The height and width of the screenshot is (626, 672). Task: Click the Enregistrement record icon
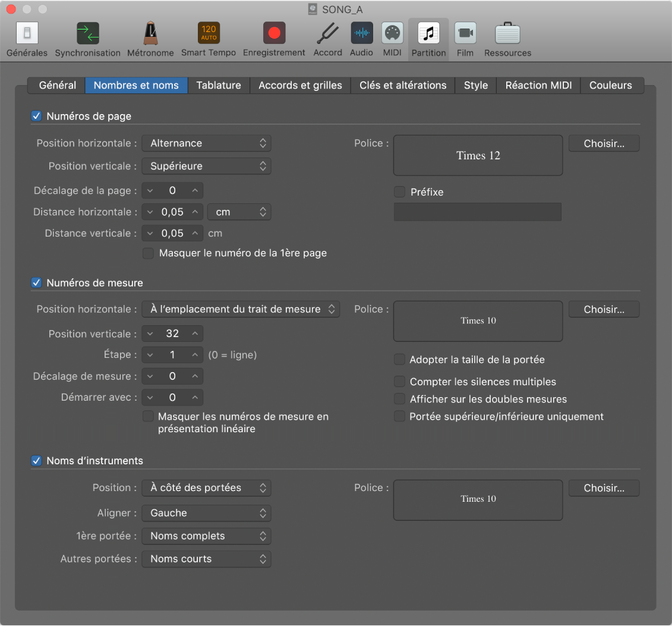pyautogui.click(x=274, y=33)
